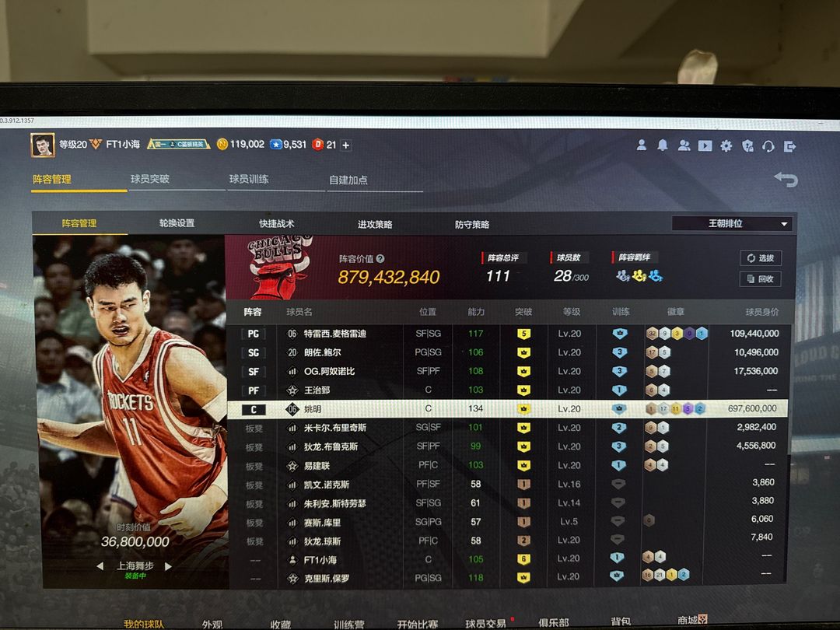The width and height of the screenshot is (840, 630).
Task: Click the customer service headset icon
Action: pyautogui.click(x=768, y=146)
